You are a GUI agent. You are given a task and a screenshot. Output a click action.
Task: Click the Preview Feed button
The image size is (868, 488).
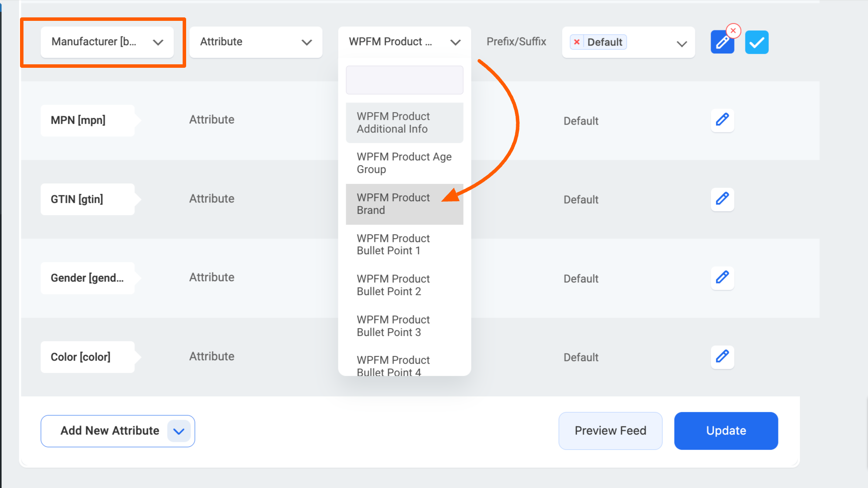tap(610, 431)
